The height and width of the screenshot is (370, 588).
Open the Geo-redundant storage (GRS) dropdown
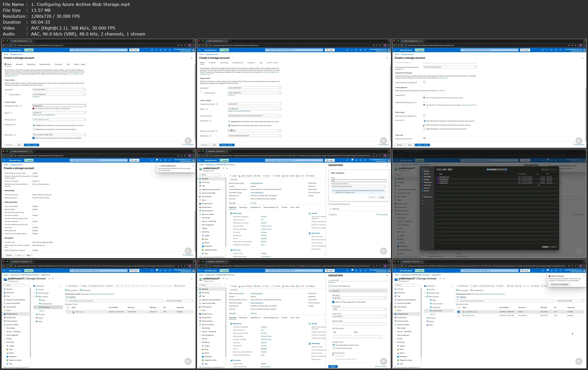pyautogui.click(x=59, y=135)
